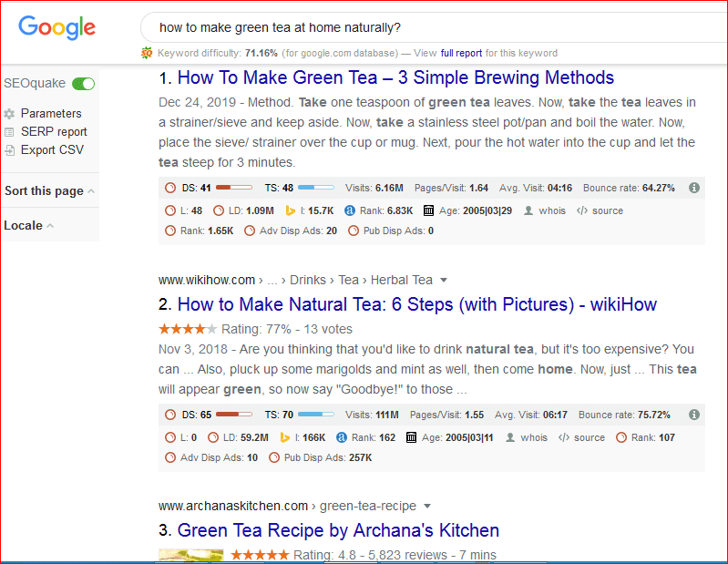Click the Bounce rate: 75.72% value
Viewport: 728px width, 564px height.
(653, 415)
